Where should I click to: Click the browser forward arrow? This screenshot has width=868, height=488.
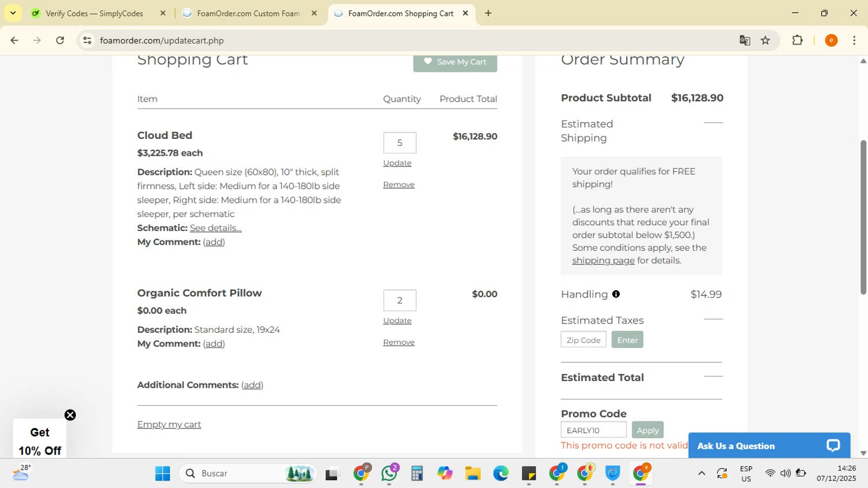tap(37, 41)
